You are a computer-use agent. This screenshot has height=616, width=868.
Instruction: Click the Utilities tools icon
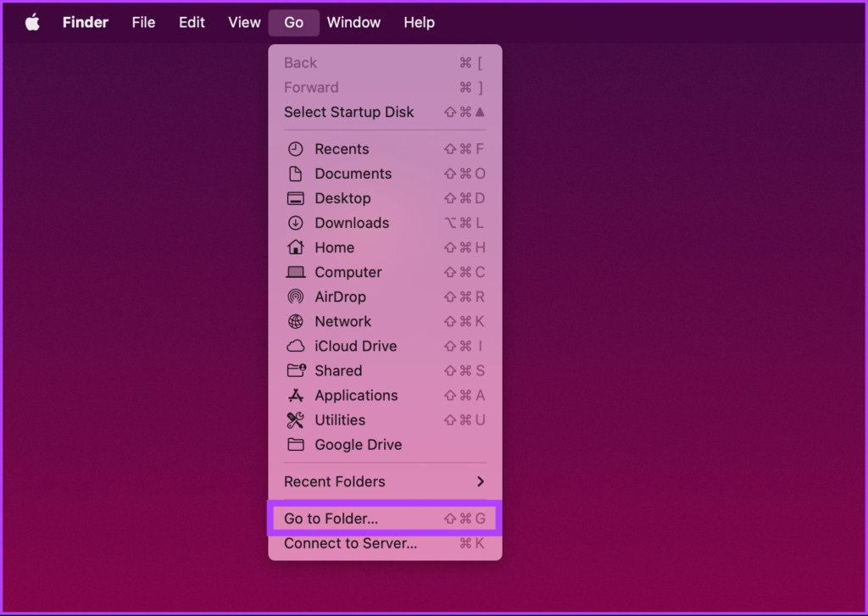(x=296, y=420)
